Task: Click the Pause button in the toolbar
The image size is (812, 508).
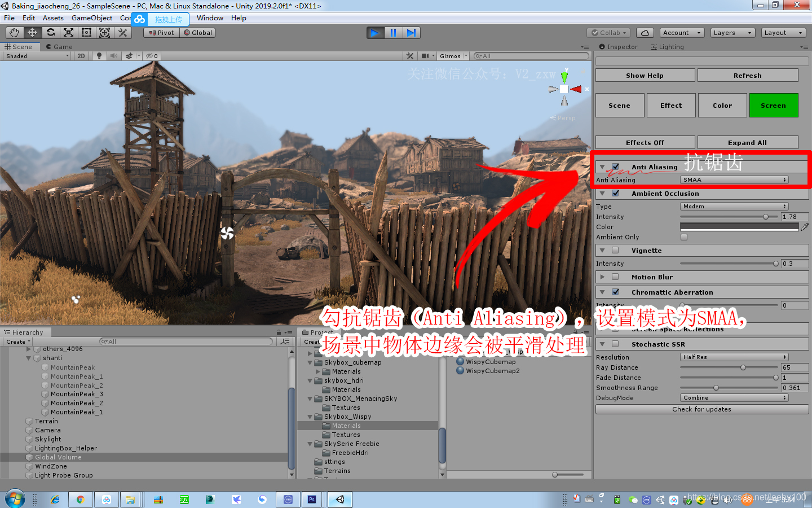Action: pos(393,33)
